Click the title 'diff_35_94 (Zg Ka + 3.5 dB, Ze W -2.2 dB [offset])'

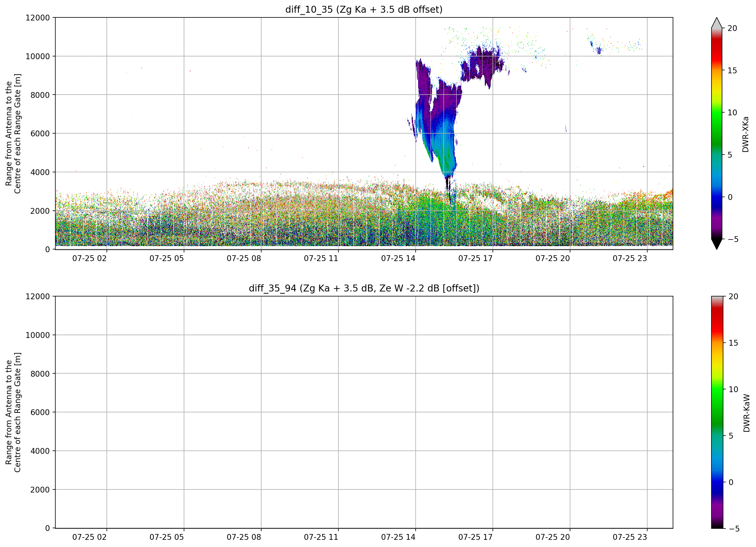point(364,288)
